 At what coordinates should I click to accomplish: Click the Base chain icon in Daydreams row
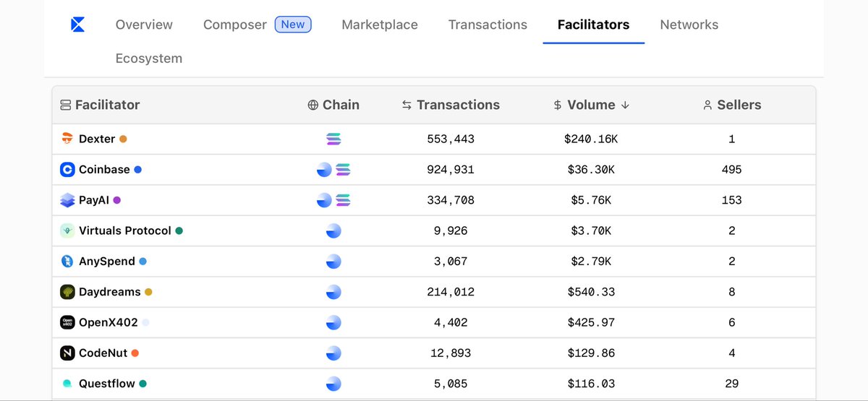coord(333,292)
